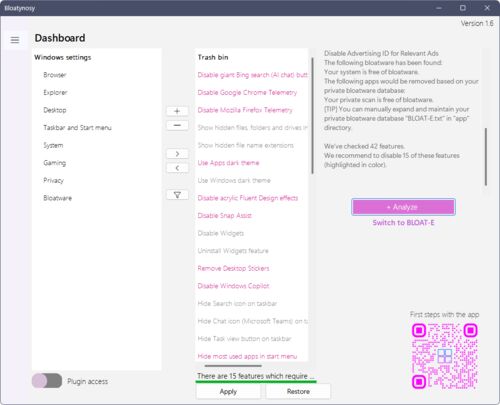500x405 pixels.
Task: Click the feature list horizontal scrollbar
Action: coord(233,366)
